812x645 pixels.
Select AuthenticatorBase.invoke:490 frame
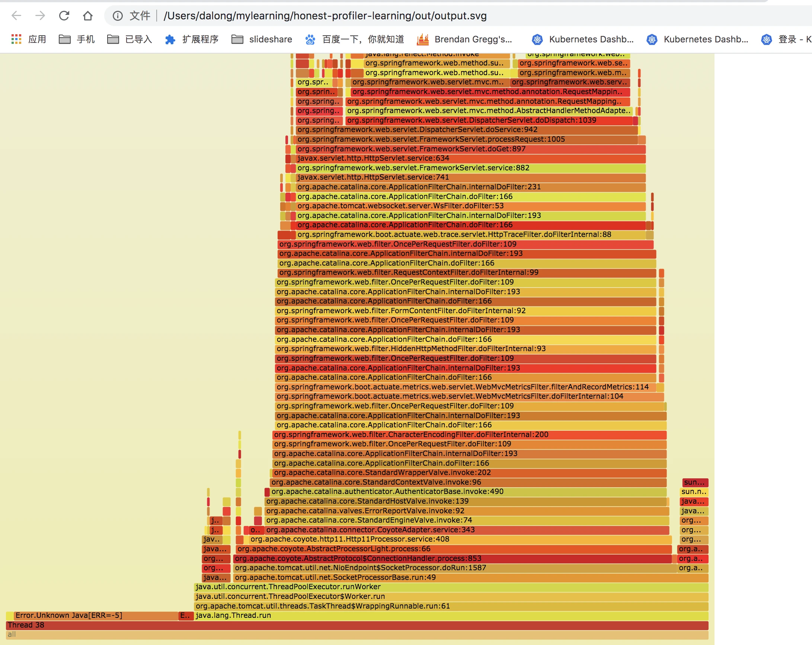coord(468,492)
